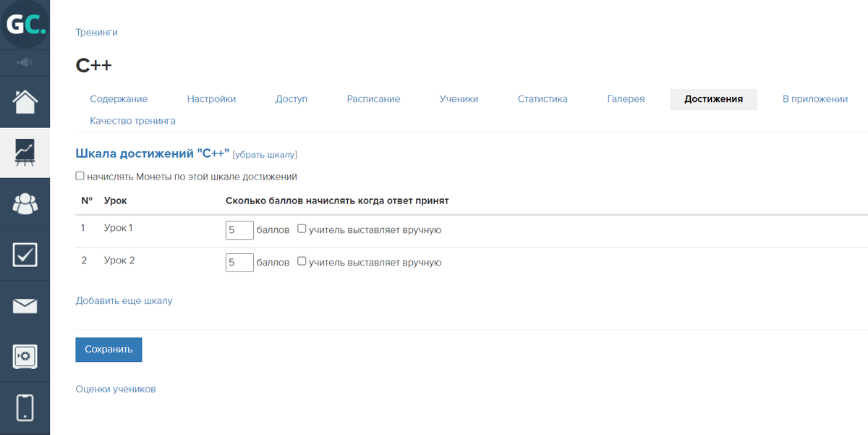This screenshot has width=868, height=435.
Task: Check manual teacher grading for Урок 2
Action: [302, 261]
